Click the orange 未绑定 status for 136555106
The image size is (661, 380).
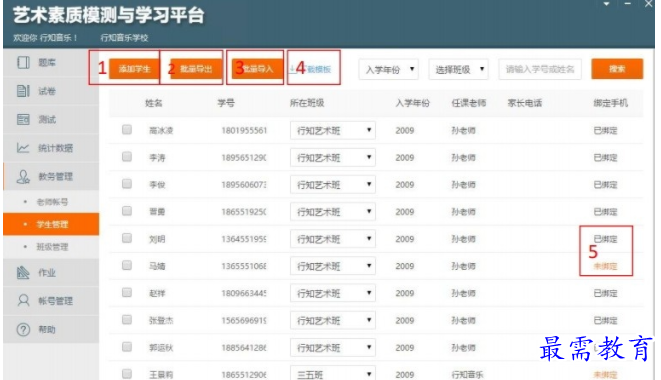tap(605, 266)
